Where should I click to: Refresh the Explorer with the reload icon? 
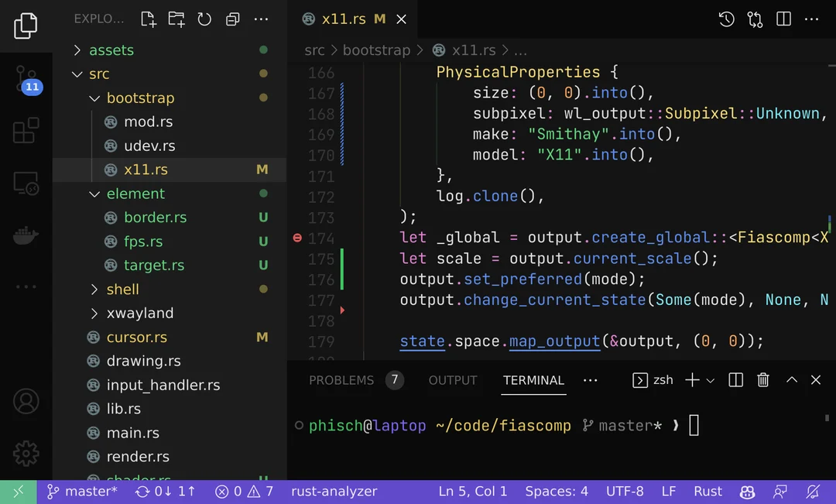(x=204, y=19)
